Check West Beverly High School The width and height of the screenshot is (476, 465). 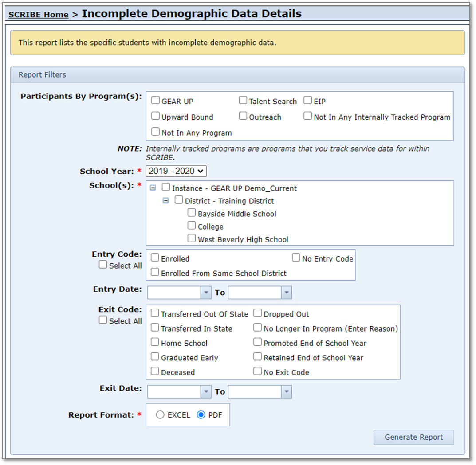(192, 238)
